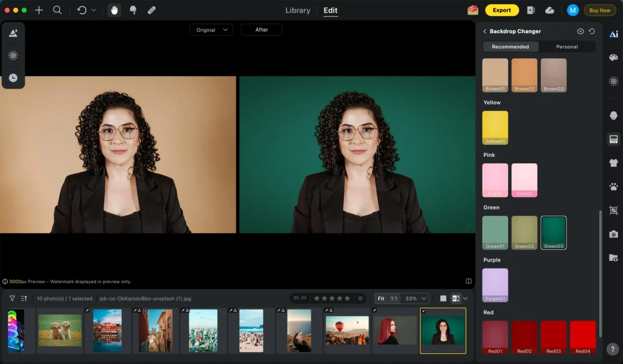Open the pet paw print tool
This screenshot has height=364, width=623.
(614, 187)
